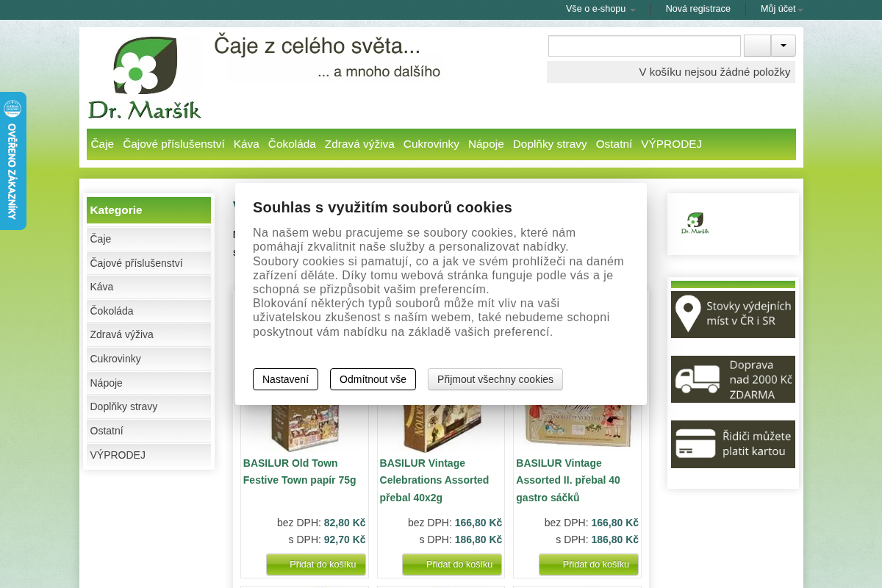Select Zdravá výživa in the Kategorie sidebar

[148, 334]
